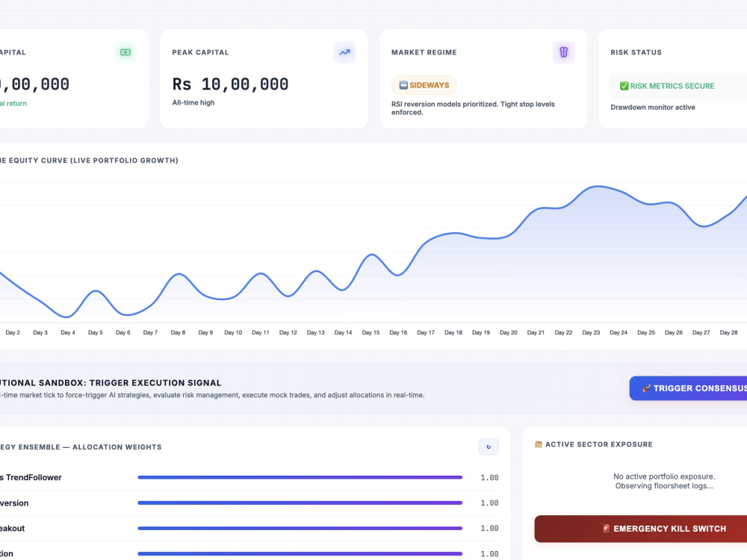The image size is (747, 560).
Task: Click the 1.00 weight value for TrendFollower
Action: 489,478
